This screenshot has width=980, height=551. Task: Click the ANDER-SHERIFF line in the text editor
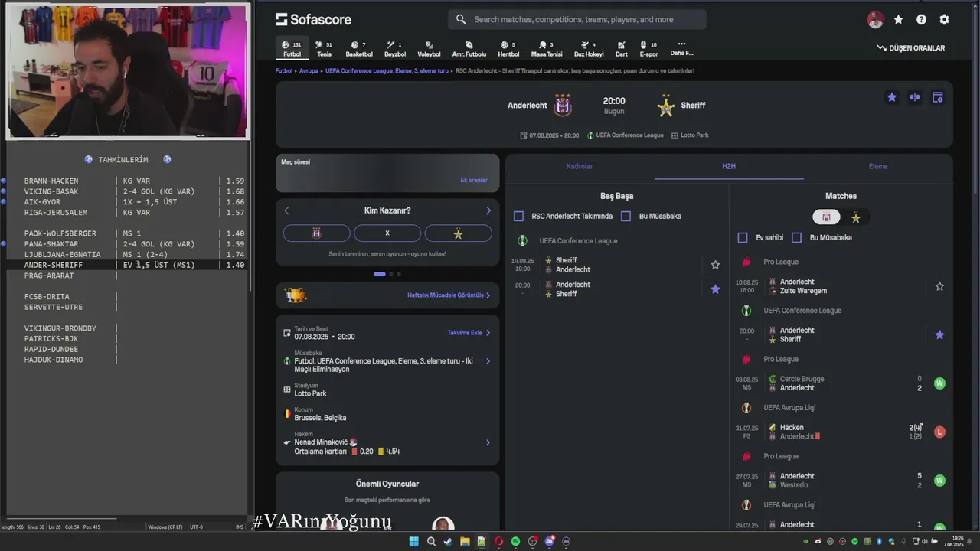pos(127,265)
